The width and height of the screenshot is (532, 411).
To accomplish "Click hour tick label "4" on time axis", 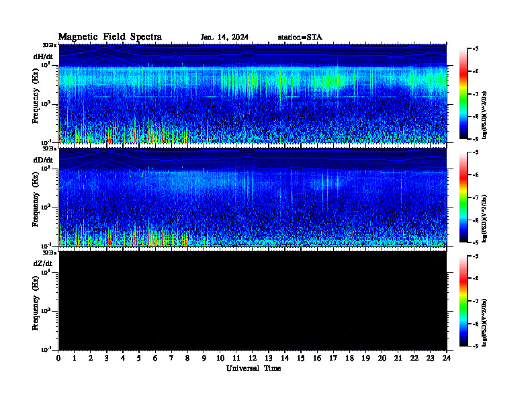I will (123, 359).
